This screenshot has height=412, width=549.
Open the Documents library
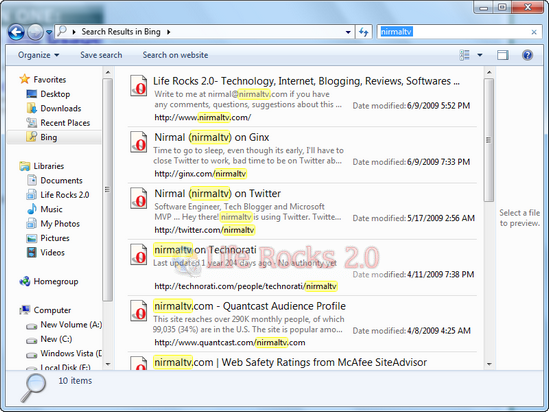click(x=55, y=180)
